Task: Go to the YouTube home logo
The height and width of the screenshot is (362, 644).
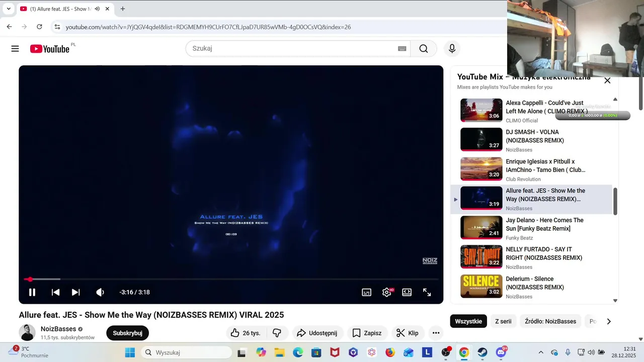Action: click(x=49, y=49)
